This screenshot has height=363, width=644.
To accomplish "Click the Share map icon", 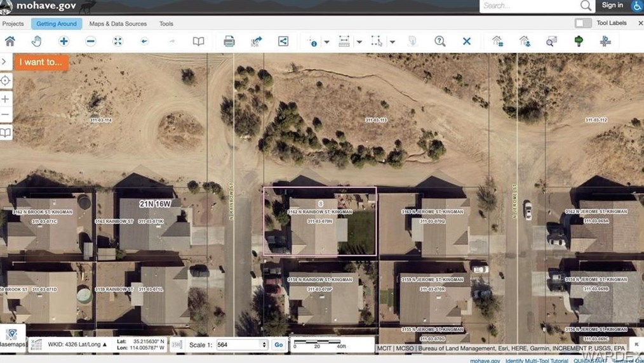I will [x=283, y=41].
